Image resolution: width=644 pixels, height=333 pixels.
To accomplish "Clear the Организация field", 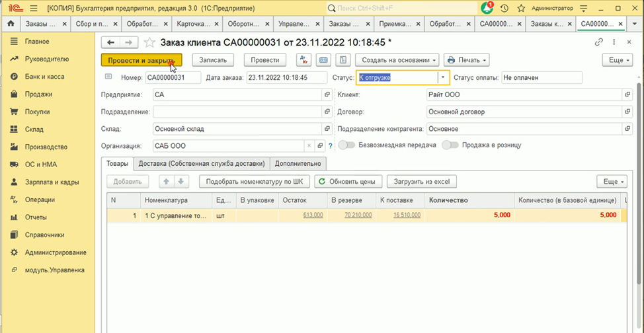I will 309,146.
